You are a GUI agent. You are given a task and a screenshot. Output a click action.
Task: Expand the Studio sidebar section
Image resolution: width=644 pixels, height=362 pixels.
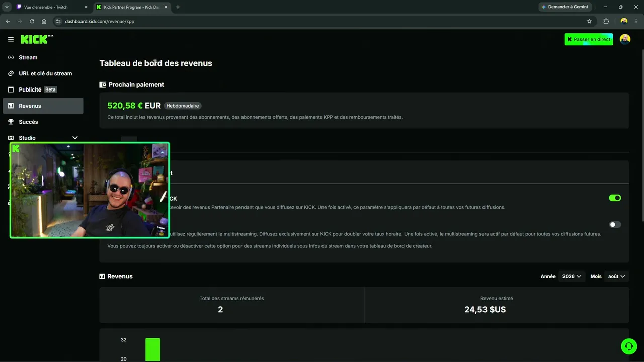point(75,138)
